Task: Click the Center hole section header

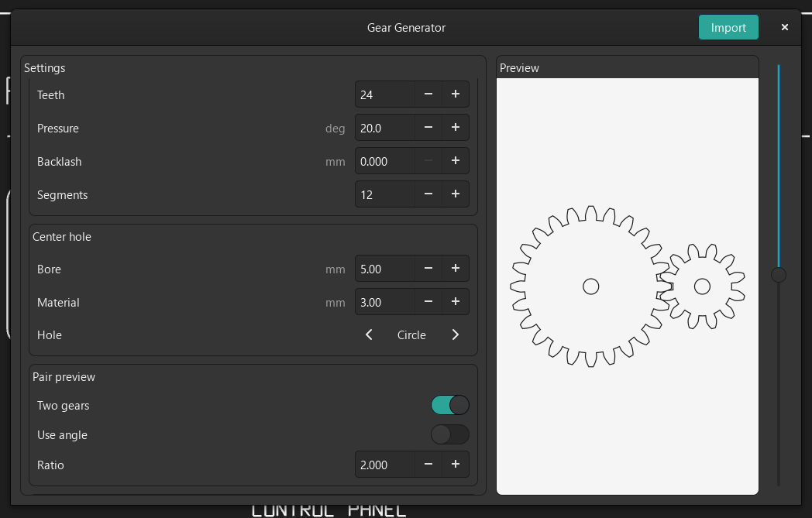Action: point(62,236)
